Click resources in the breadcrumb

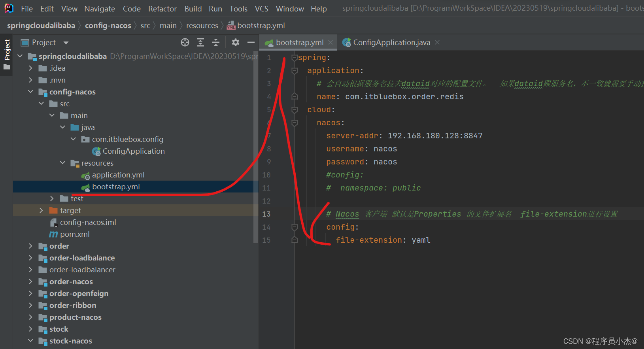point(202,26)
